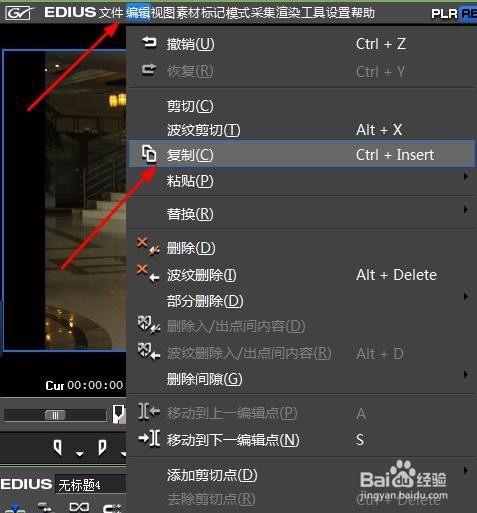This screenshot has width=477, height=513.
Task: Open the 渲染 menu
Action: (288, 13)
